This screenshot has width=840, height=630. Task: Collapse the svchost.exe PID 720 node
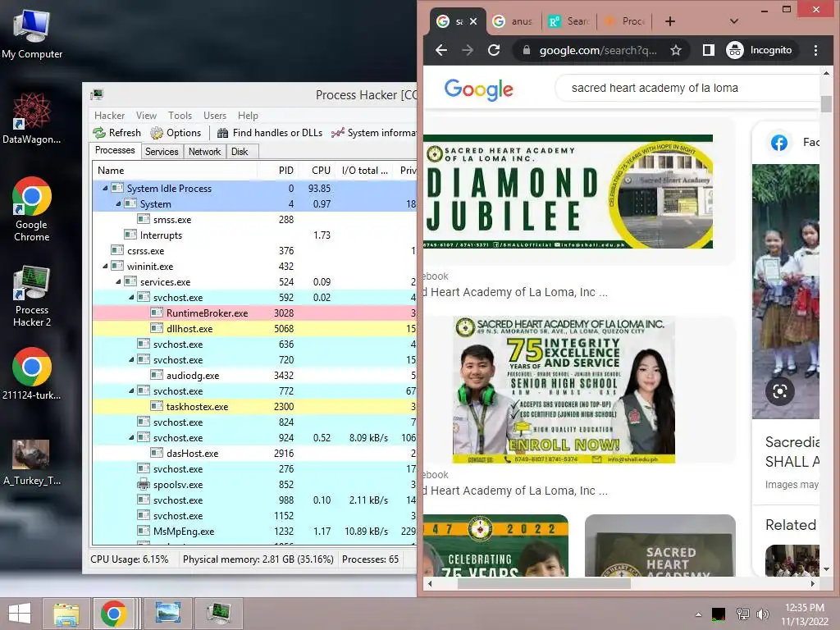(x=131, y=359)
